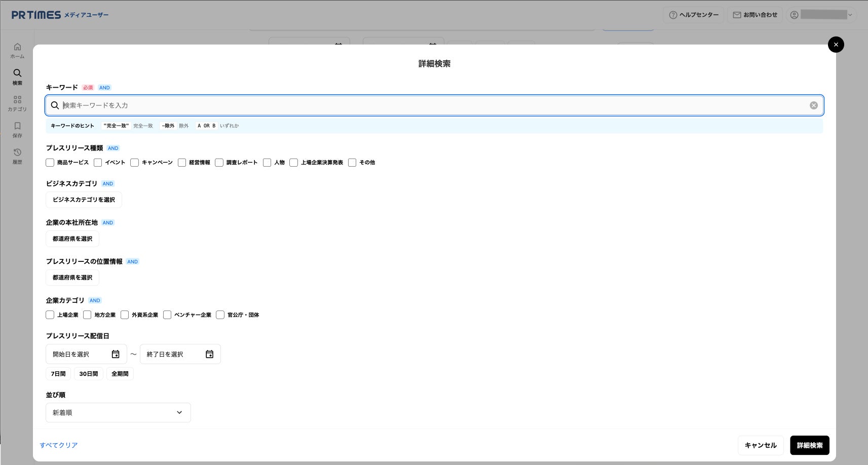Open the ビジネスカテゴリを選択 selector

pos(84,200)
